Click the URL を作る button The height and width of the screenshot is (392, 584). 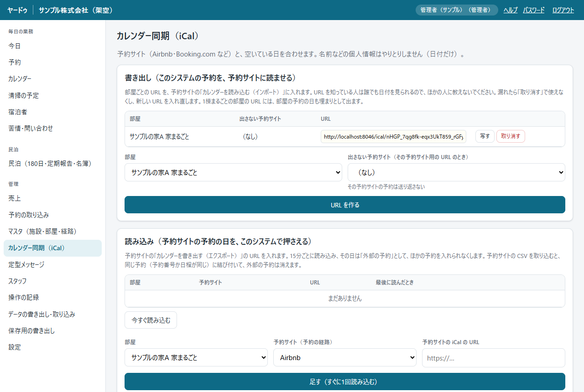[x=345, y=205]
